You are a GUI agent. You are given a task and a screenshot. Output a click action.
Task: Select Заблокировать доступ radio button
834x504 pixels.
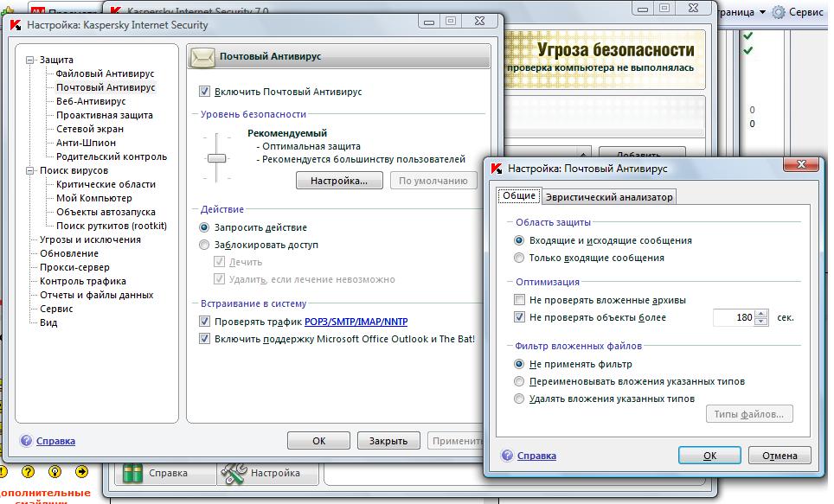[204, 246]
